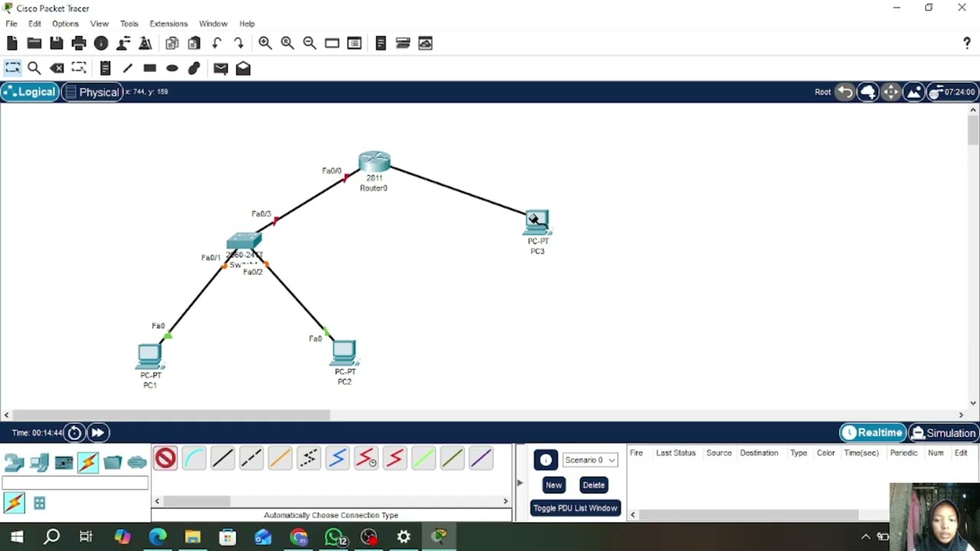
Task: Open scenario info button
Action: 546,460
